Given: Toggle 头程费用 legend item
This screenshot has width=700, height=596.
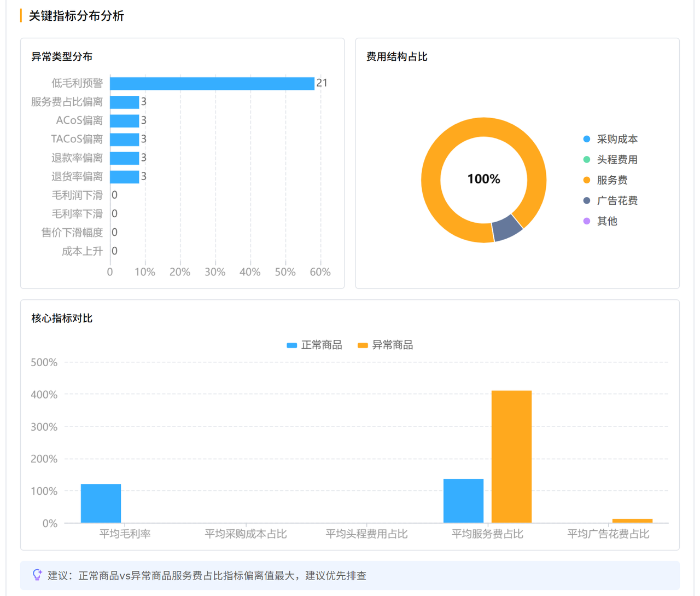Looking at the screenshot, I should coord(610,160).
